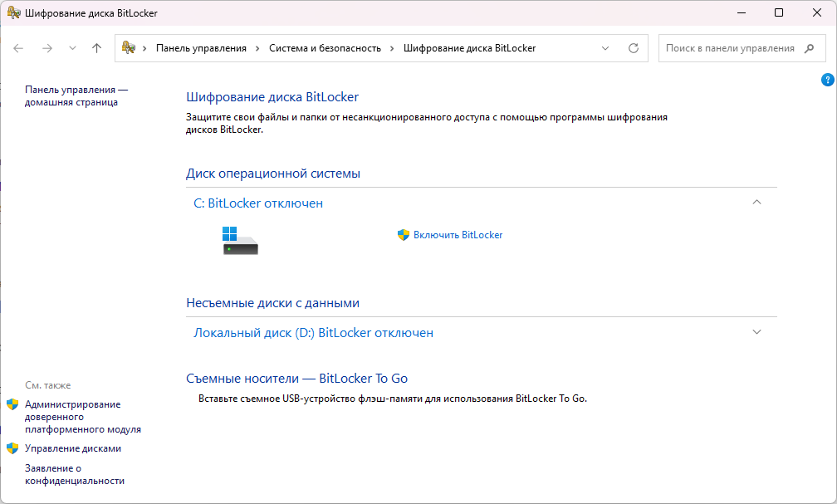Open 'Администрирование доверенного платформенного модуля'
The image size is (837, 504).
coord(83,417)
